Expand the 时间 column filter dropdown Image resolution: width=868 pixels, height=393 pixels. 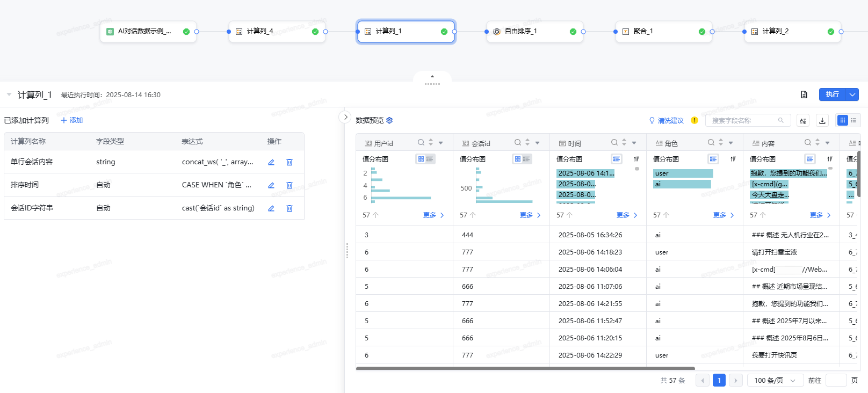(634, 143)
